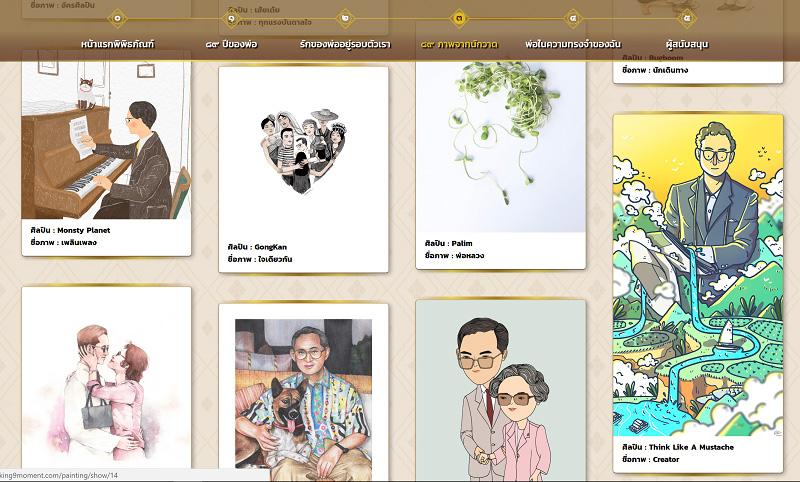Open the ผู้สนับสนุน menu link
The width and height of the screenshot is (800, 482).
coord(686,45)
